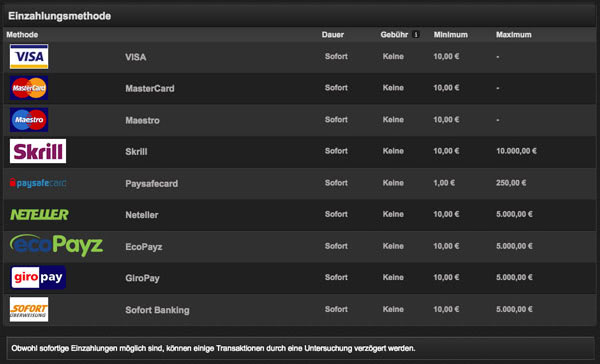Click EcoPayz maximum 5.000,00 €
The image size is (600, 364).
(514, 246)
